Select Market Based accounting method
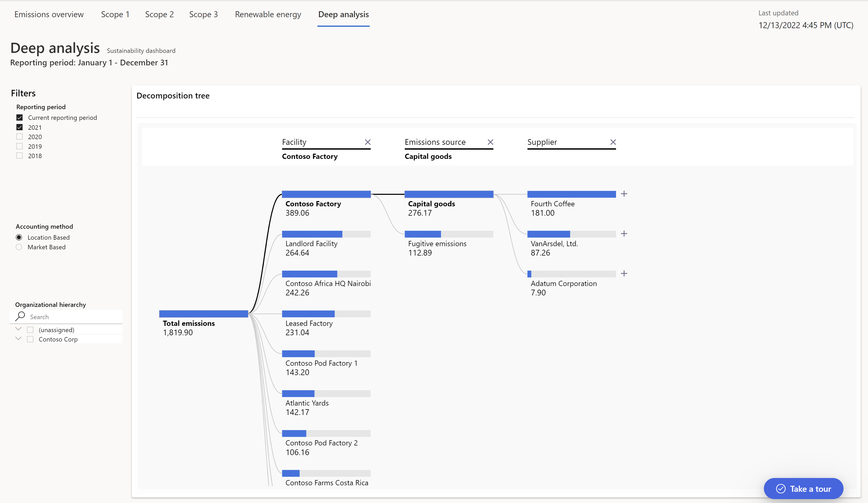Viewport: 868px width, 503px height. tap(19, 247)
